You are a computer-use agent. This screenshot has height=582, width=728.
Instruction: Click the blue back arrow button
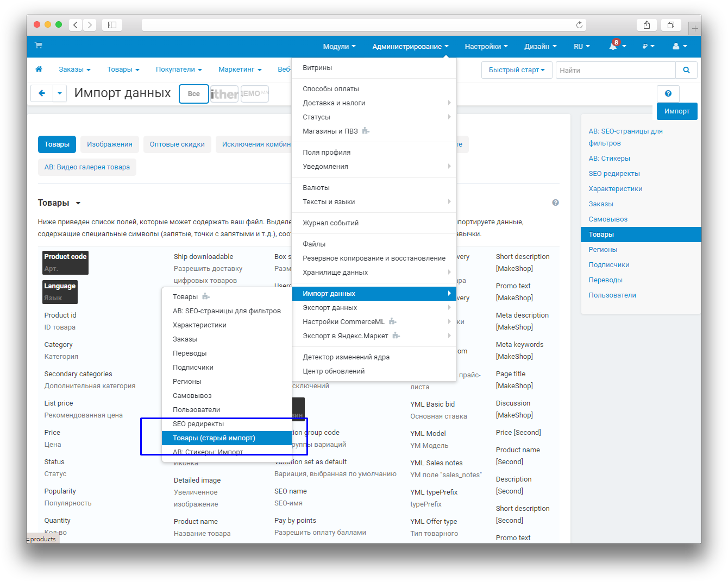[x=42, y=93]
